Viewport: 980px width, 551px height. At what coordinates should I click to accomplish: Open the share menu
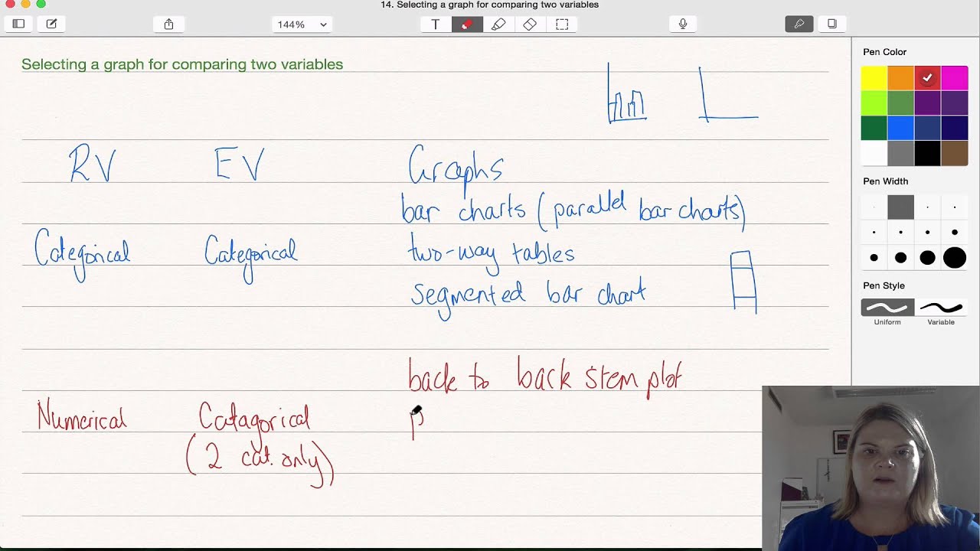coord(168,24)
